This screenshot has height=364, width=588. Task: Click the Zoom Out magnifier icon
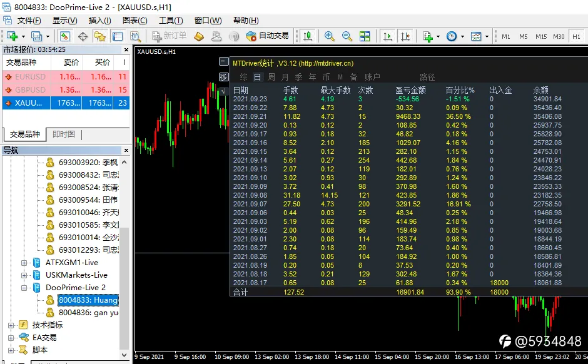point(347,36)
